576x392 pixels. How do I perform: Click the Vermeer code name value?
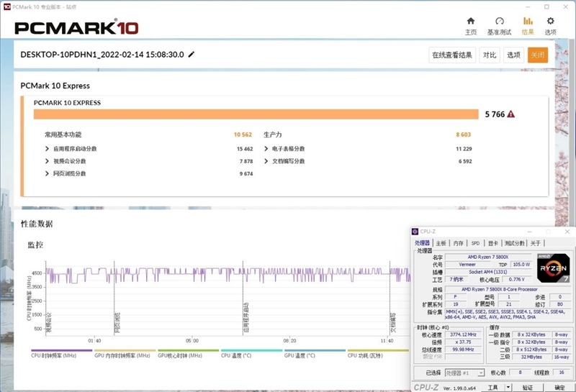coord(467,264)
